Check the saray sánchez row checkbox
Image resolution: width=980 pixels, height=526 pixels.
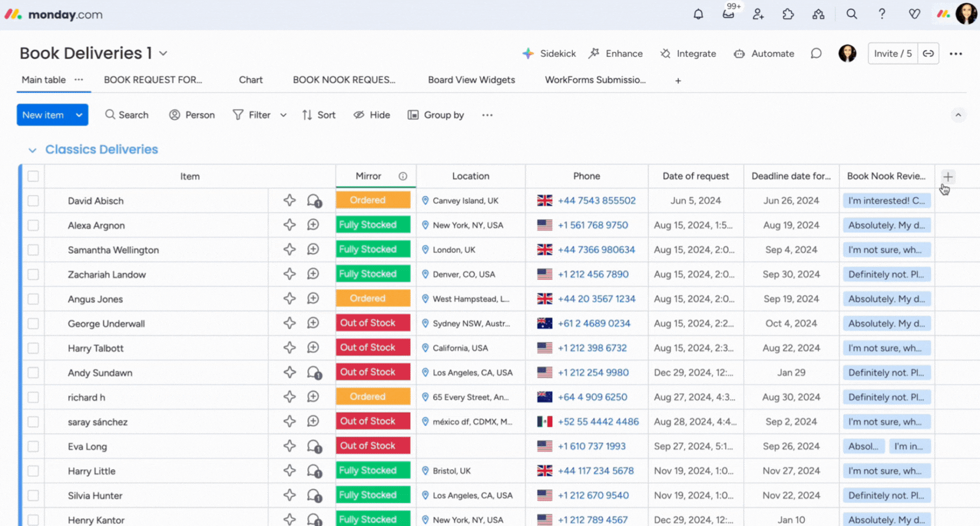33,422
